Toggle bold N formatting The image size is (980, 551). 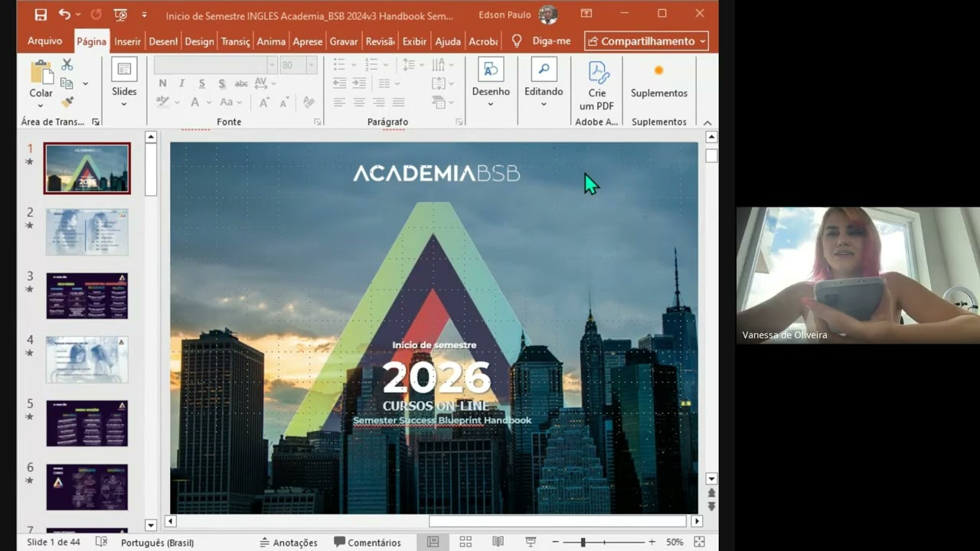click(162, 83)
